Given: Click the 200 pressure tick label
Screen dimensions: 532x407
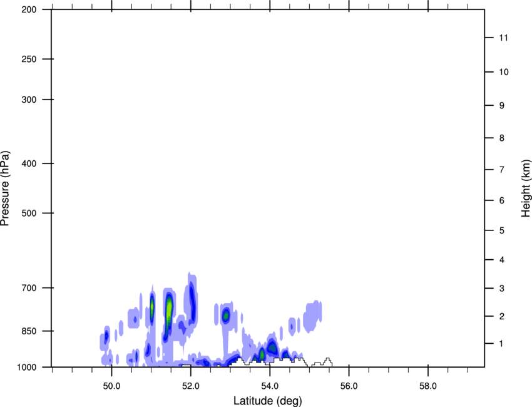Looking at the screenshot, I should (29, 9).
